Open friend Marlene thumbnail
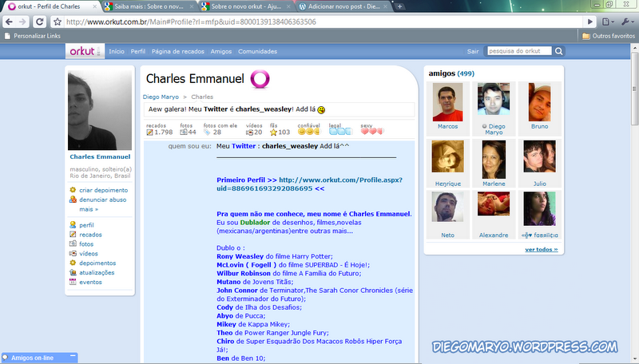The width and height of the screenshot is (639, 364). pos(494,160)
